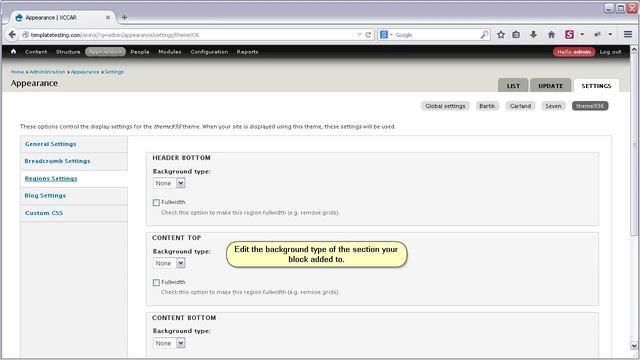Click the scrollbar down arrow
The image size is (640, 360).
[634, 346]
